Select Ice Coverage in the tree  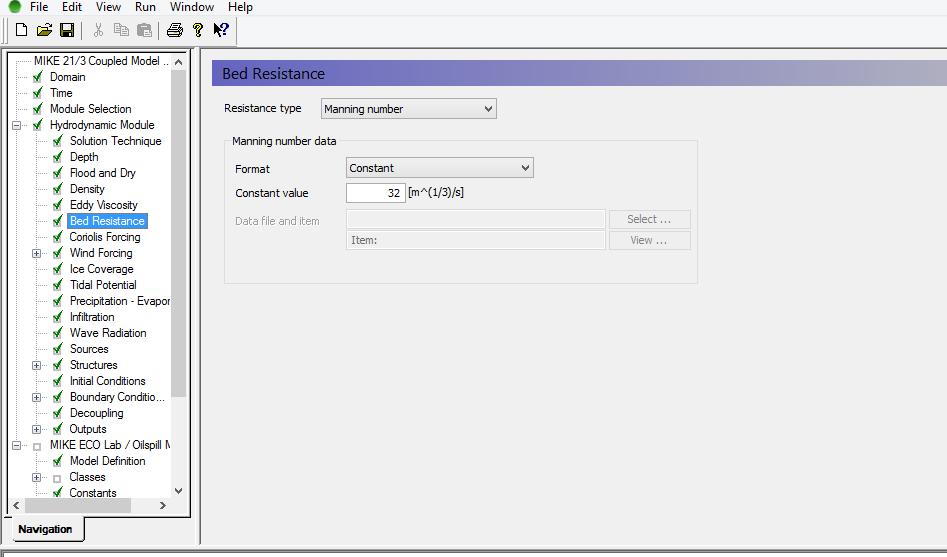101,269
